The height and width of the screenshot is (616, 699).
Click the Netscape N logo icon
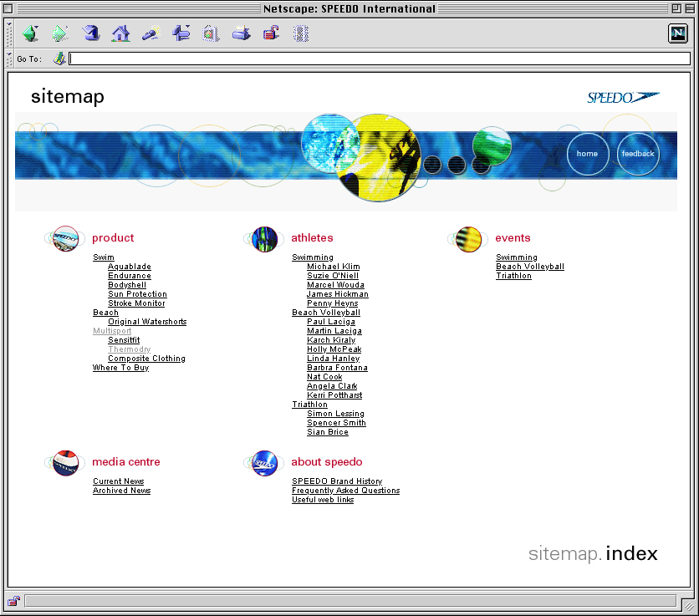pyautogui.click(x=677, y=33)
